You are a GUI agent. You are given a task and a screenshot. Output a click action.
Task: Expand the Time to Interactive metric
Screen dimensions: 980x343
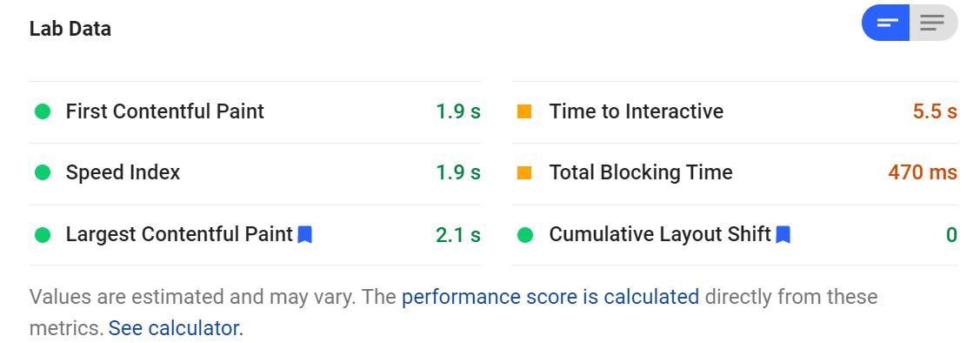(x=735, y=112)
